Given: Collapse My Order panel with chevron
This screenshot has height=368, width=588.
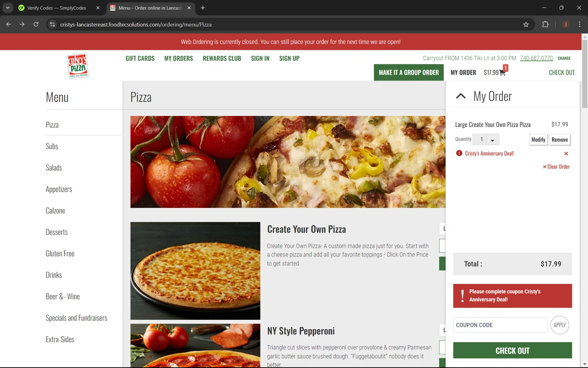Looking at the screenshot, I should 461,96.
